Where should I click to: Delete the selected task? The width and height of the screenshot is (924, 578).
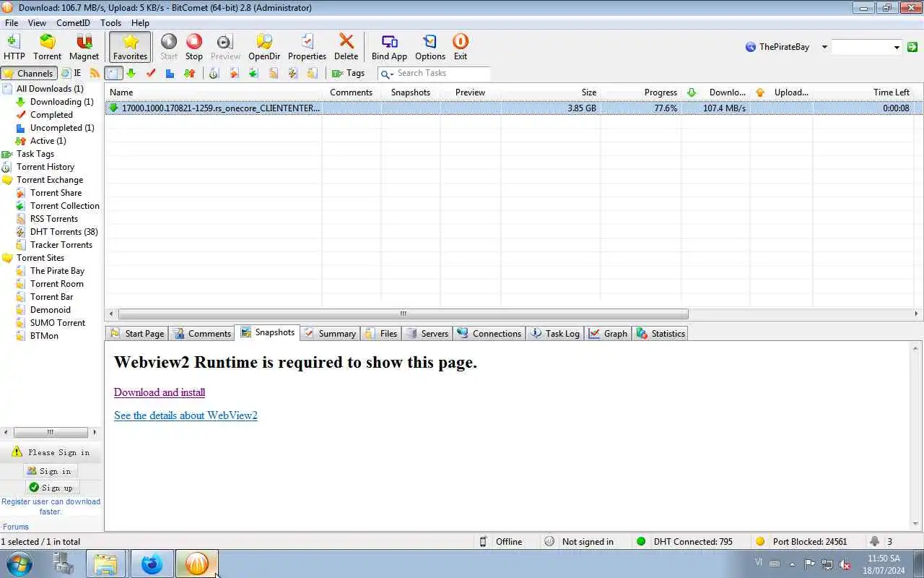pyautogui.click(x=346, y=47)
